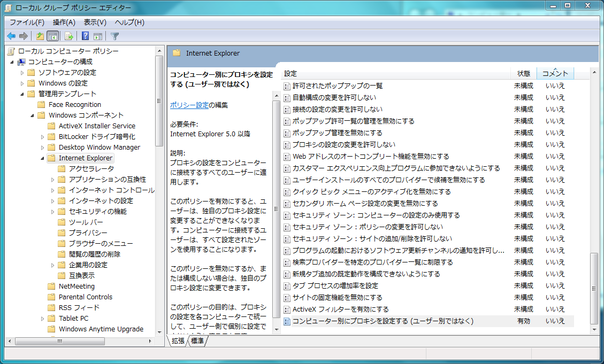
Task: Select the Internet Explorer folder in the tree
Action: coord(86,158)
